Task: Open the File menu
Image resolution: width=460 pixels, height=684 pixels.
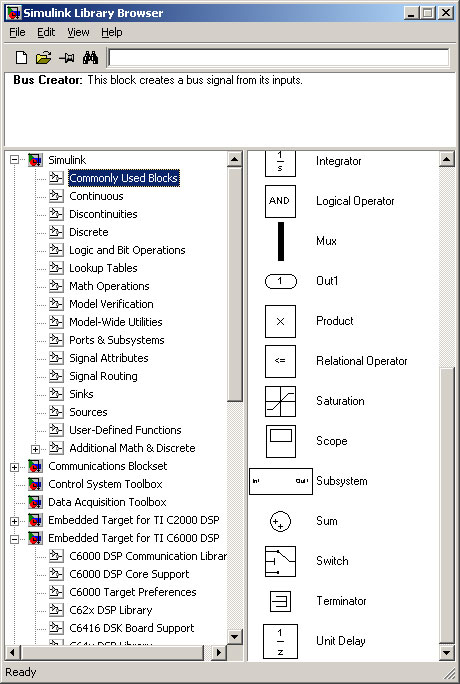Action: pos(17,32)
